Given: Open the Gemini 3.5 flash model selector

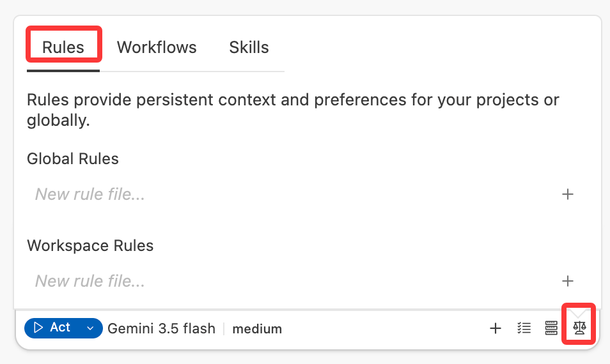Looking at the screenshot, I should click(x=161, y=329).
